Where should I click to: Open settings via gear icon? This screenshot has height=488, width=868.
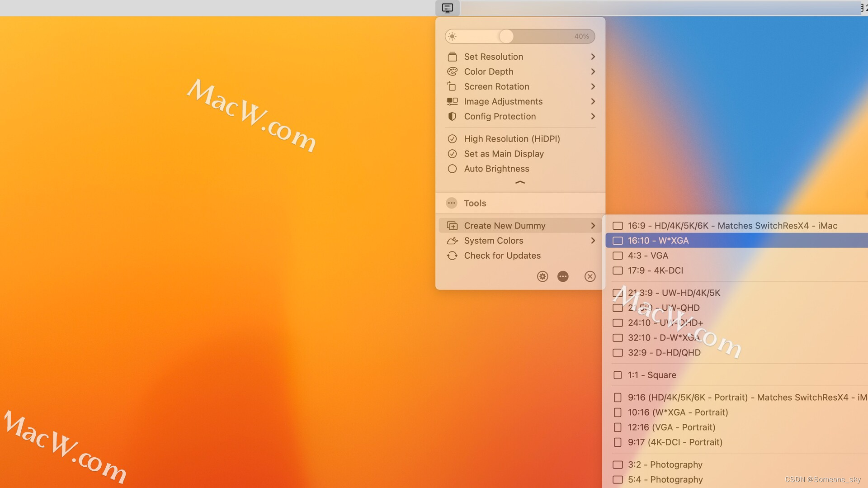point(542,276)
